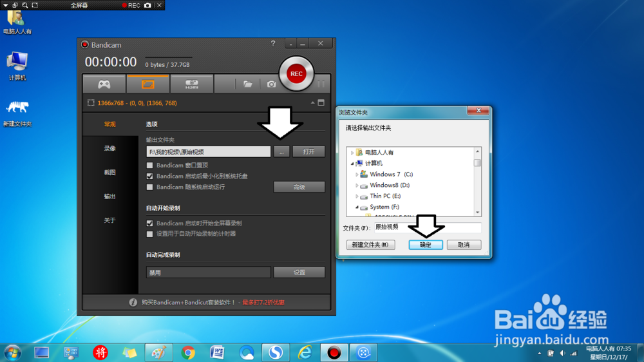644x362 pixels.
Task: Click the 设置 button for auto complete recording
Action: [x=299, y=272]
